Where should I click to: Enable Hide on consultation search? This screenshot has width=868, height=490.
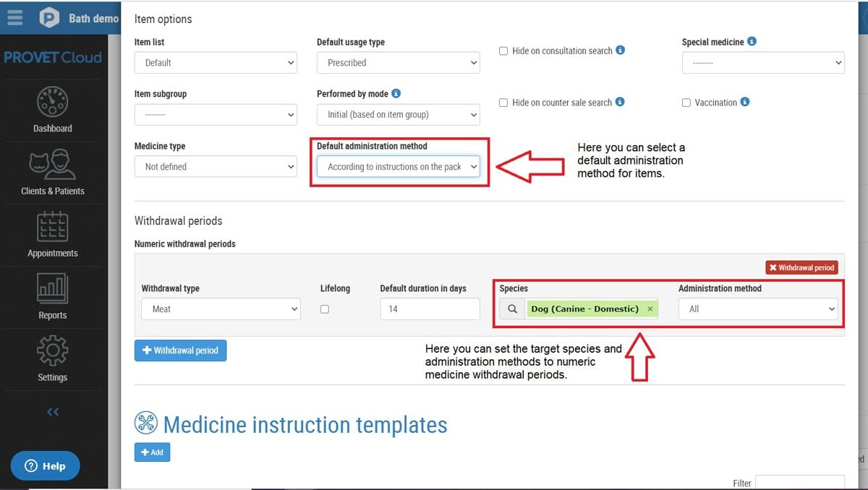point(503,51)
